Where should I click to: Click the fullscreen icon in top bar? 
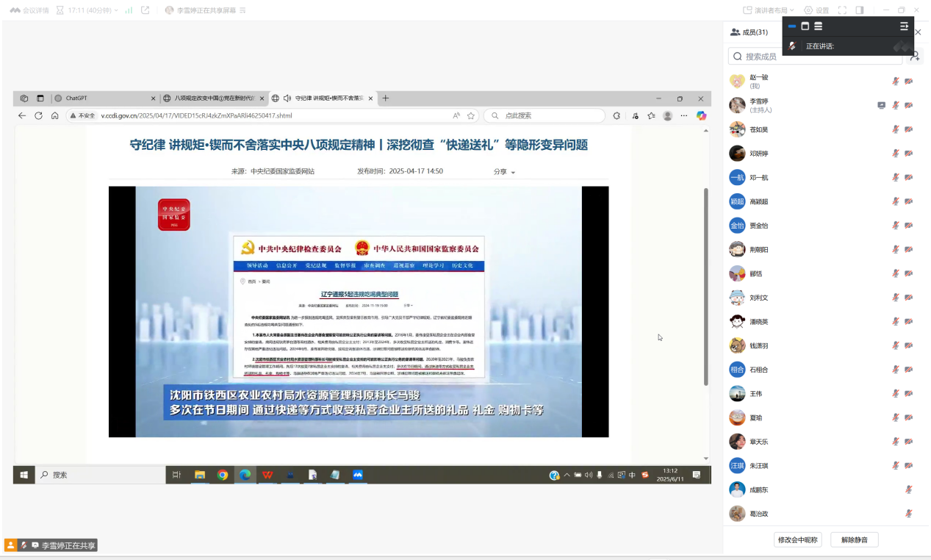[x=842, y=10]
